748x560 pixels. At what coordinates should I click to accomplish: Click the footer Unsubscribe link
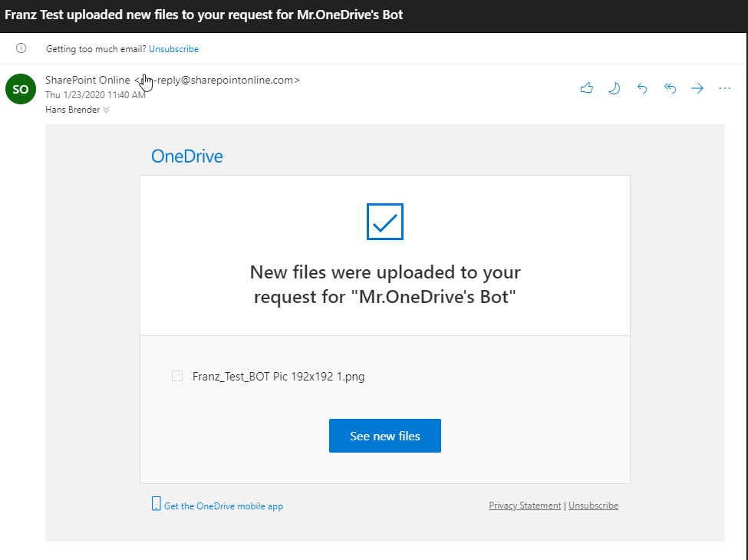click(x=593, y=506)
